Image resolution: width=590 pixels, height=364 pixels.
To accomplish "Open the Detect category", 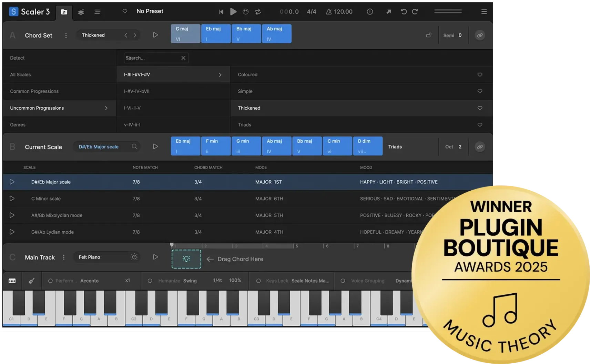I will (59, 58).
